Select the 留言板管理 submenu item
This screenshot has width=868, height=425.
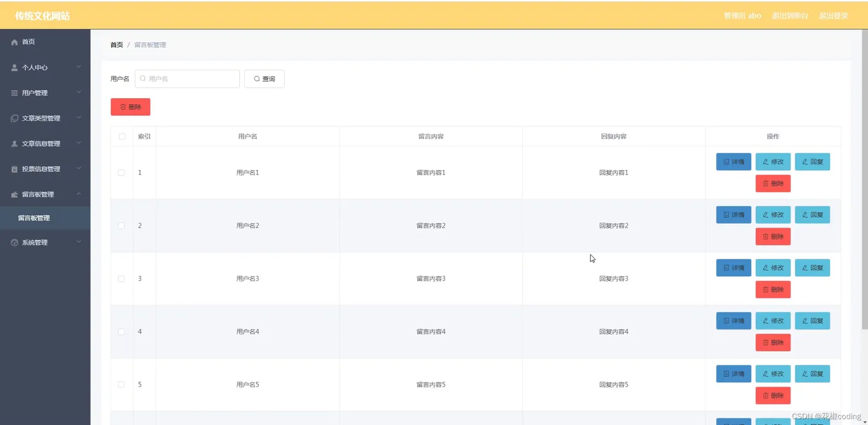pyautogui.click(x=45, y=218)
